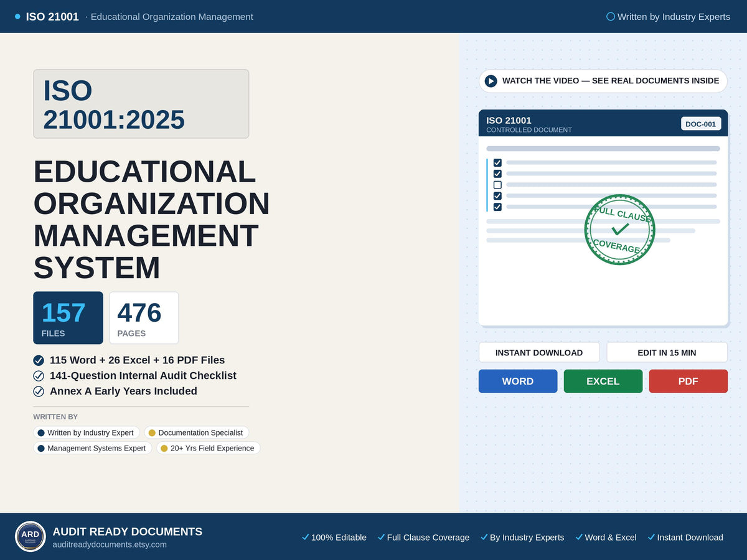
Task: Click checkmark icon beside 141-Question Internal Audit Checklist
Action: click(39, 376)
